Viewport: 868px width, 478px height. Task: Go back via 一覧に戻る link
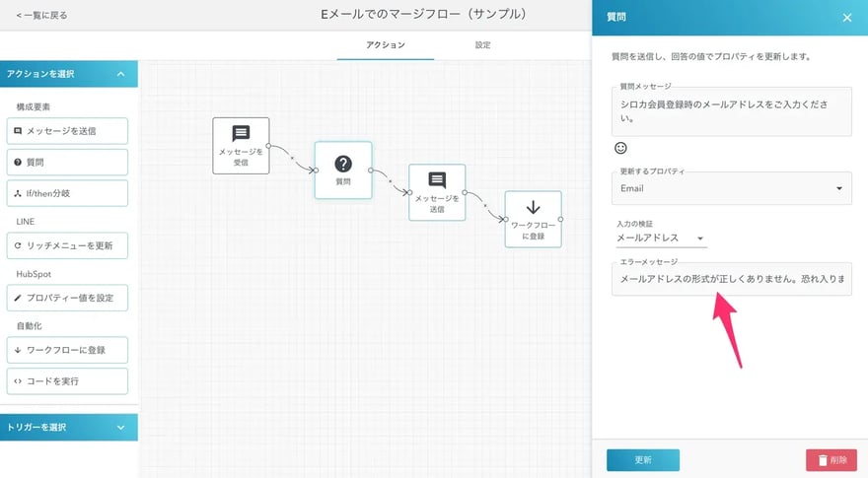41,16
